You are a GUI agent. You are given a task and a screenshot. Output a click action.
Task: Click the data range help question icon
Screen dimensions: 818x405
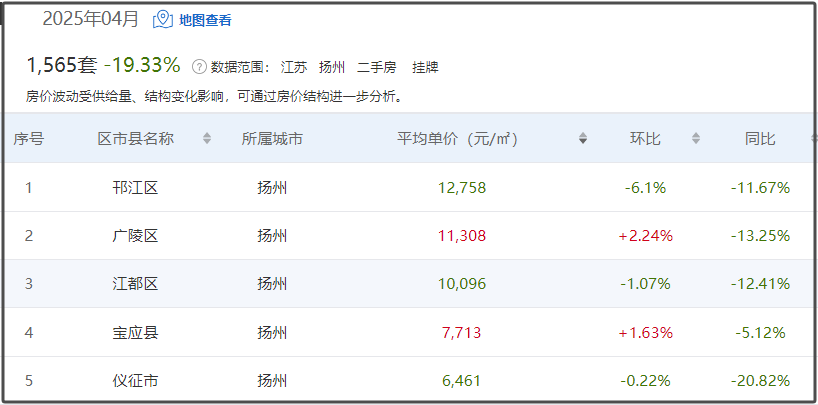point(199,67)
